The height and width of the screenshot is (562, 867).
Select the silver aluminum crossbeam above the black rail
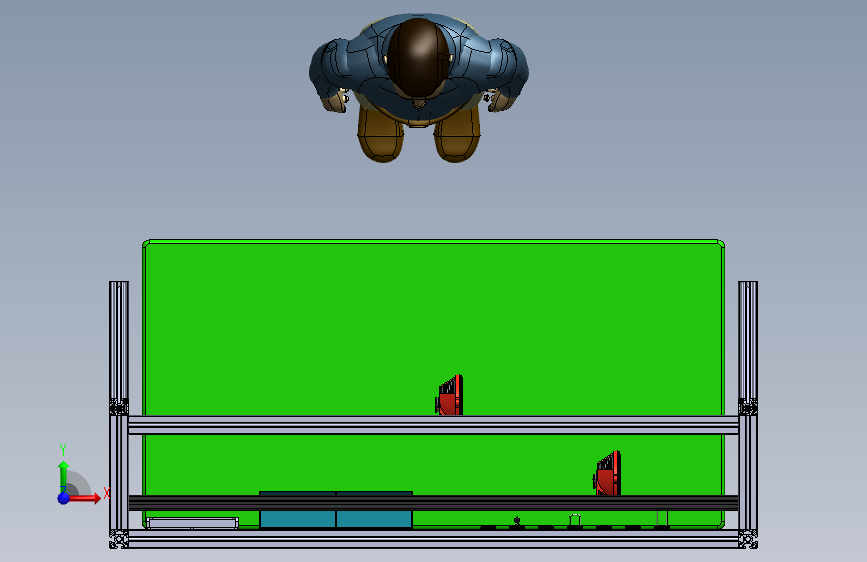(x=433, y=425)
